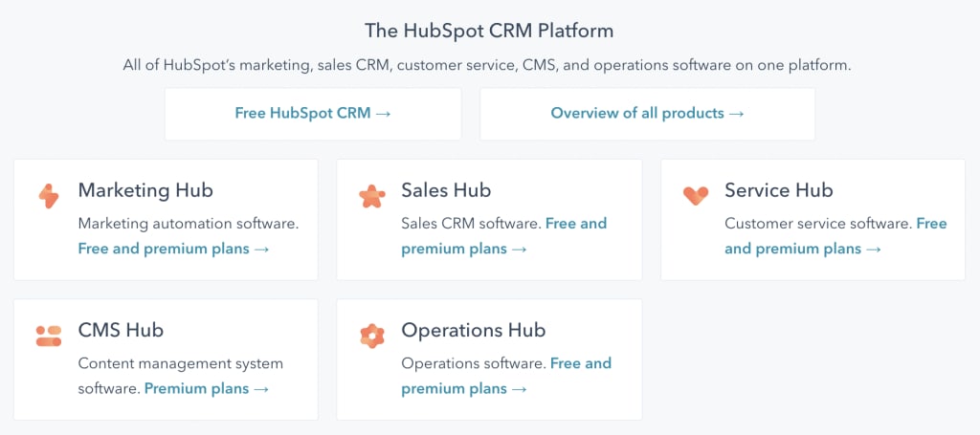The image size is (980, 435).
Task: Select the Service Hub heading
Action: pos(779,190)
